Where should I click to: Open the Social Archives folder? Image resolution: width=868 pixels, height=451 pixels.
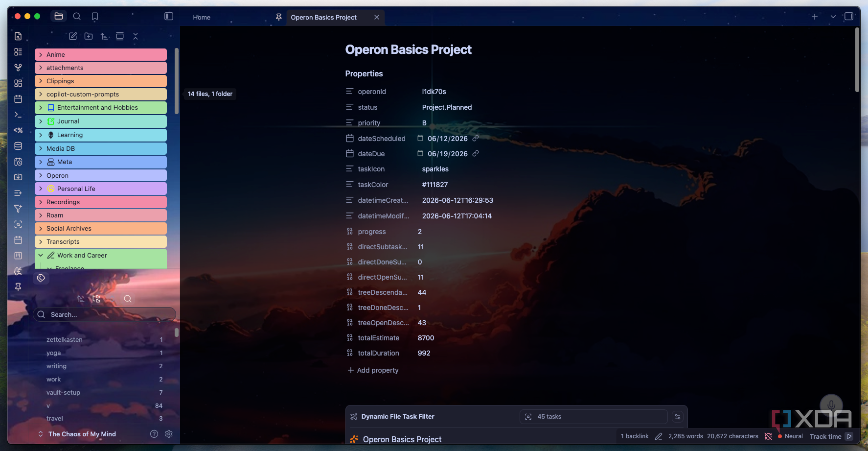click(x=101, y=228)
